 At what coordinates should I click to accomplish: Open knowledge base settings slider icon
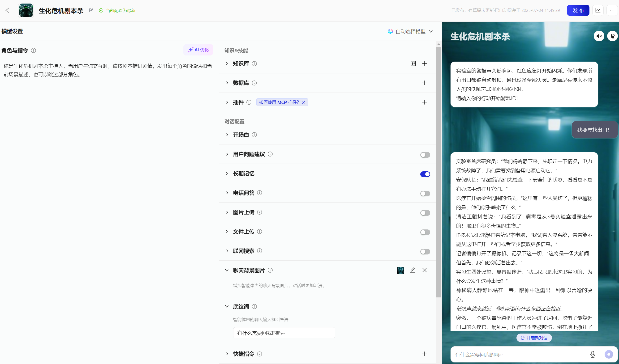tap(413, 63)
